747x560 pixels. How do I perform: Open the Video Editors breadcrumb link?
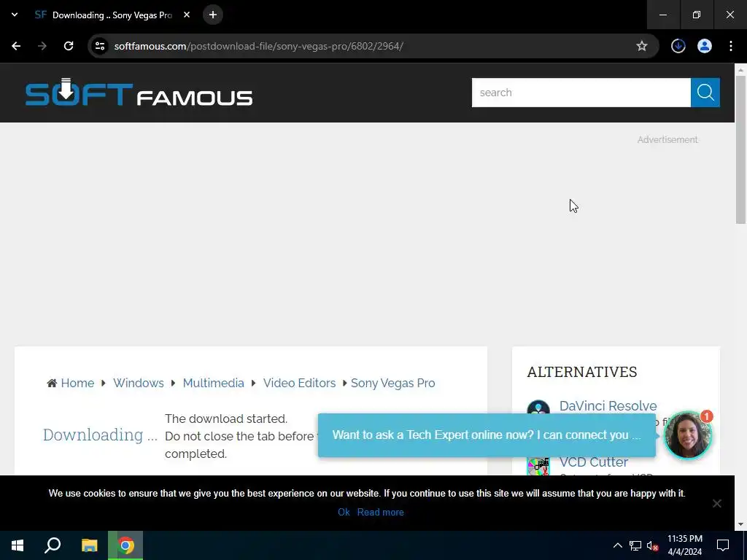pyautogui.click(x=299, y=383)
